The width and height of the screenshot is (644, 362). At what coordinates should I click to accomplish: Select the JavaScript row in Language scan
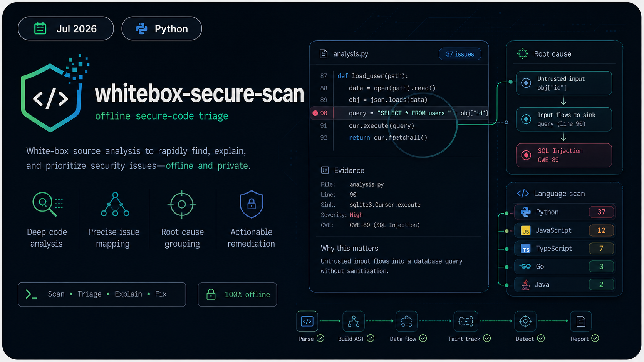point(565,230)
